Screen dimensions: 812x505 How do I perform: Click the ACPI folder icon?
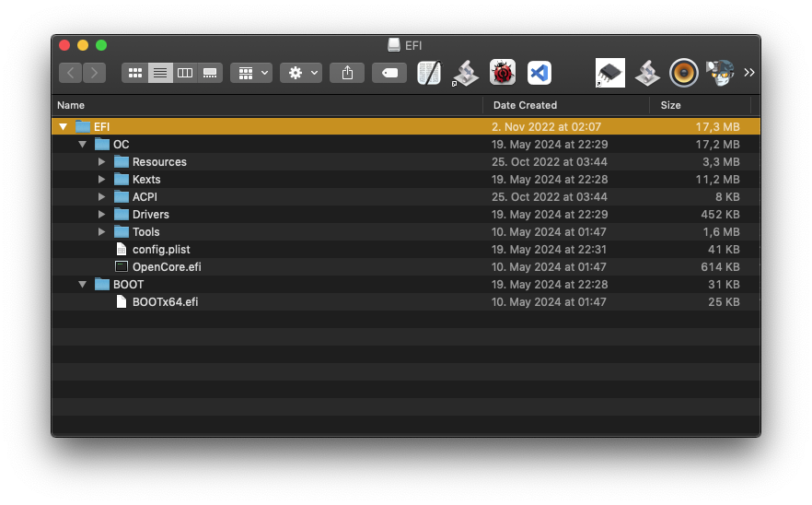click(122, 197)
